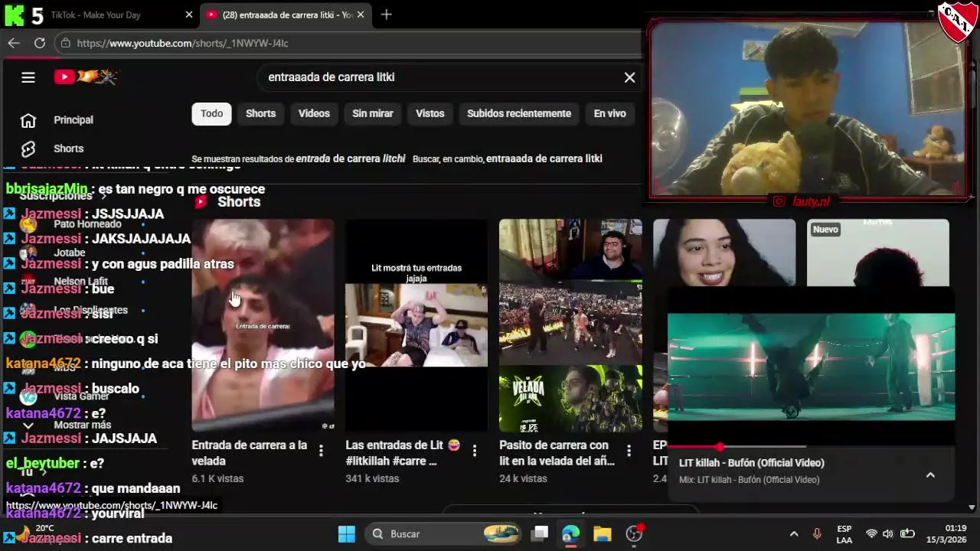Reload the page with refresh icon
The image size is (980, 551).
(40, 43)
